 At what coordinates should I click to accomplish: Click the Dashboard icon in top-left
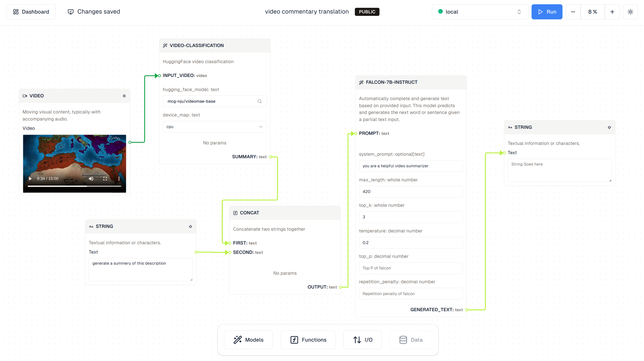[x=16, y=12]
